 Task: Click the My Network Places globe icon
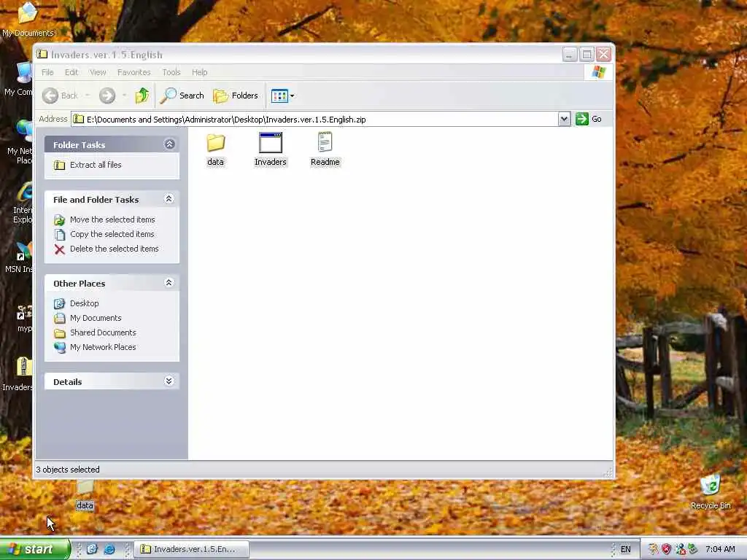tap(60, 348)
